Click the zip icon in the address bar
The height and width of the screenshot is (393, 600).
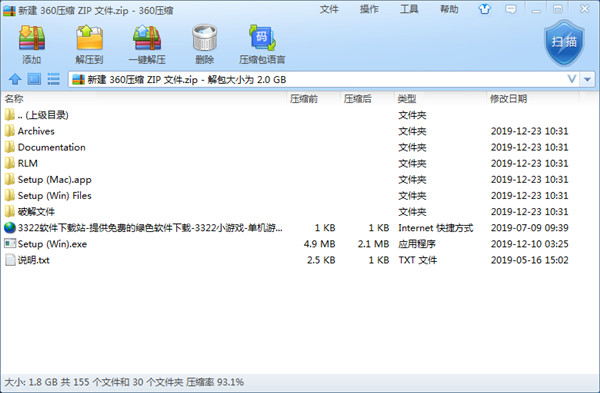pyautogui.click(x=78, y=79)
